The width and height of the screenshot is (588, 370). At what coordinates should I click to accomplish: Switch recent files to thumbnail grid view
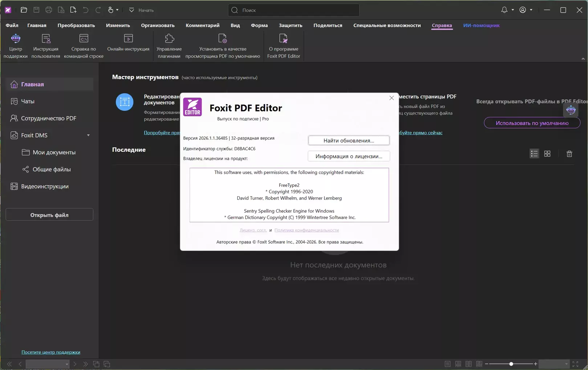tap(547, 154)
